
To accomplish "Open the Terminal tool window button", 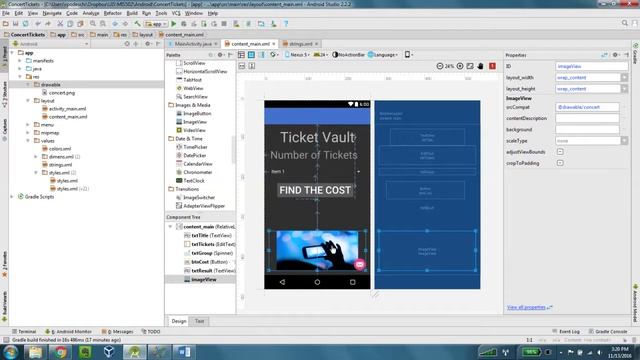I will (x=24, y=331).
